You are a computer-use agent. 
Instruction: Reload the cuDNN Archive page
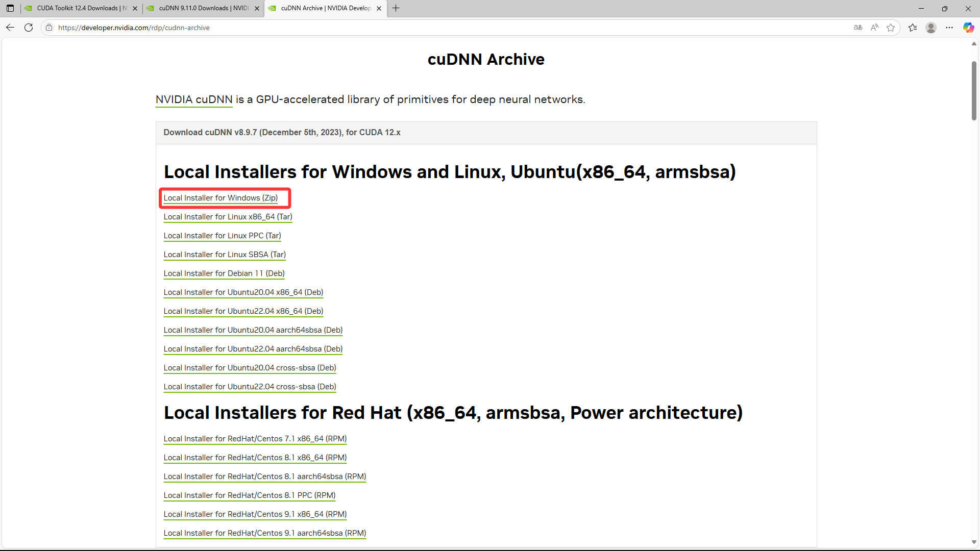[x=29, y=28]
